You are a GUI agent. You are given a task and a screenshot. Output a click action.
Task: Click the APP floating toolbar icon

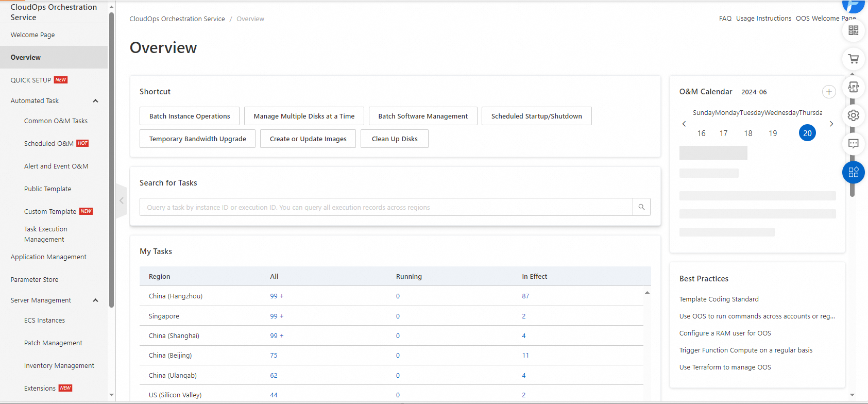853,87
